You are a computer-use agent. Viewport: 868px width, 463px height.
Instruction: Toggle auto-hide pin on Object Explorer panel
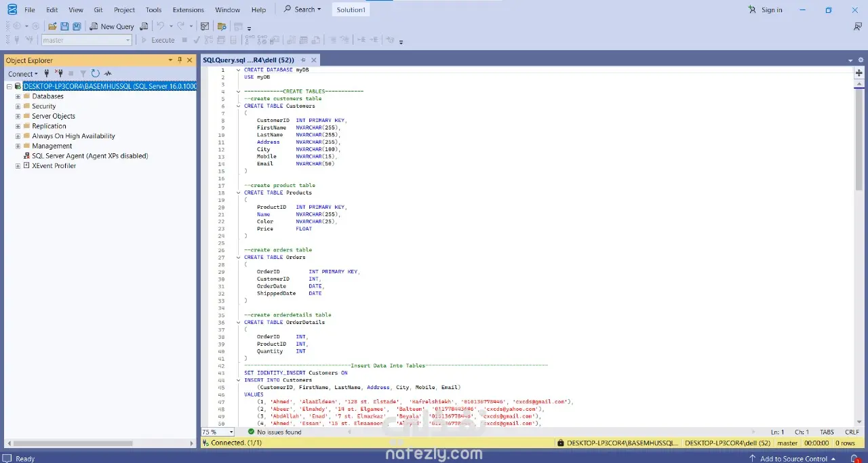[180, 60]
